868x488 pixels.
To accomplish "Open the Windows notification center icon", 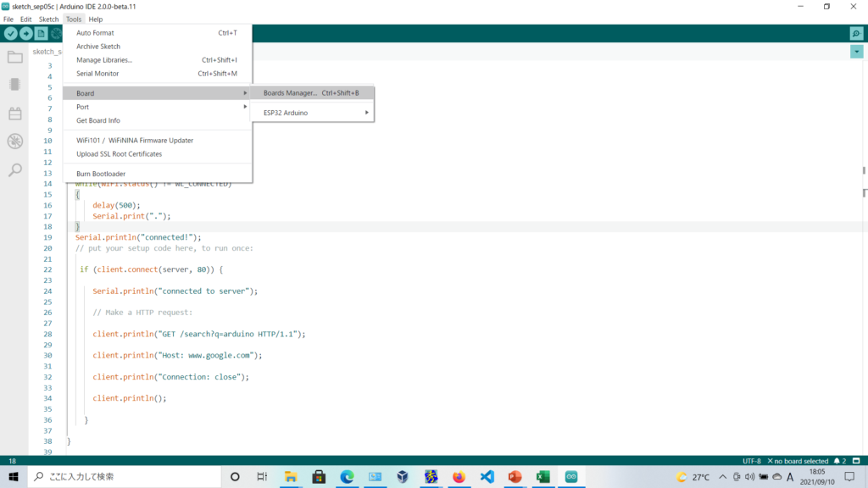I will coord(849,476).
